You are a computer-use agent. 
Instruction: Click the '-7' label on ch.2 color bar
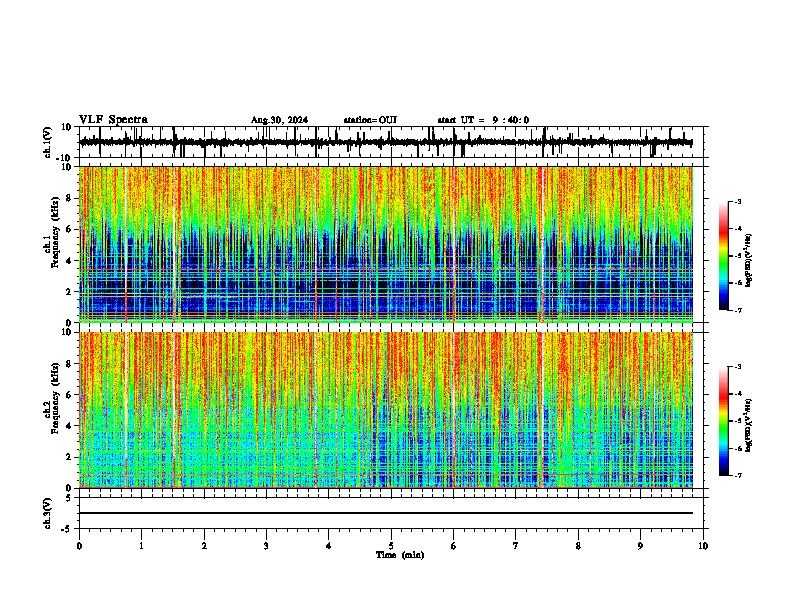pyautogui.click(x=737, y=475)
